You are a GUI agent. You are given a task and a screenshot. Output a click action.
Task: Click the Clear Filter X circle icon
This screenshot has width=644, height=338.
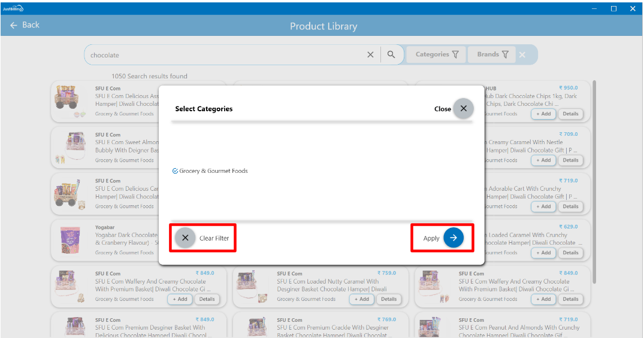coord(185,238)
